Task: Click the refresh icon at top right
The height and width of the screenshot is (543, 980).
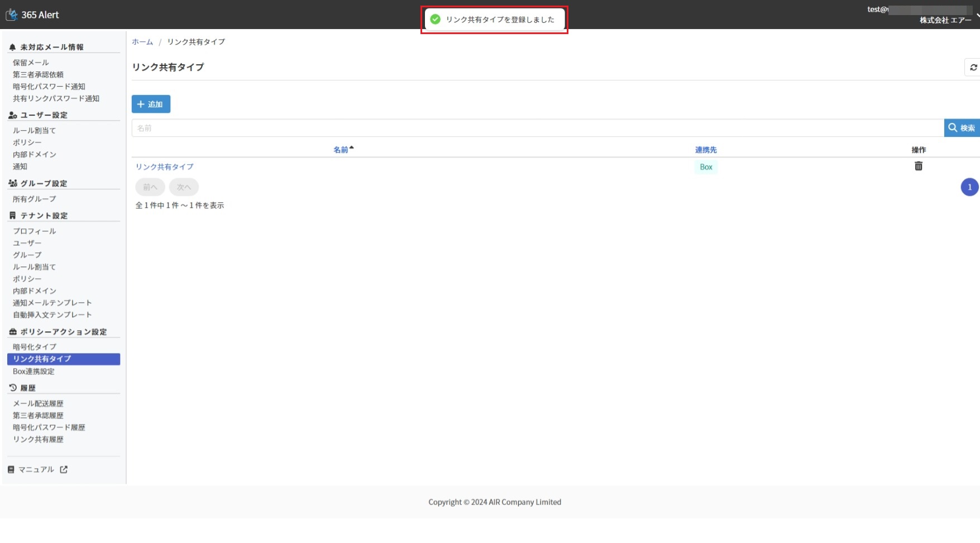Action: pos(973,67)
